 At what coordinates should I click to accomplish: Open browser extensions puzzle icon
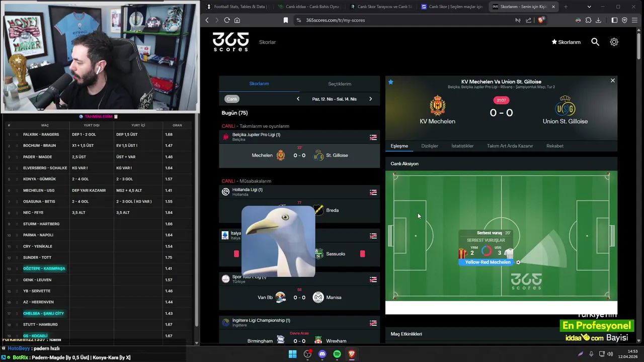(x=588, y=20)
